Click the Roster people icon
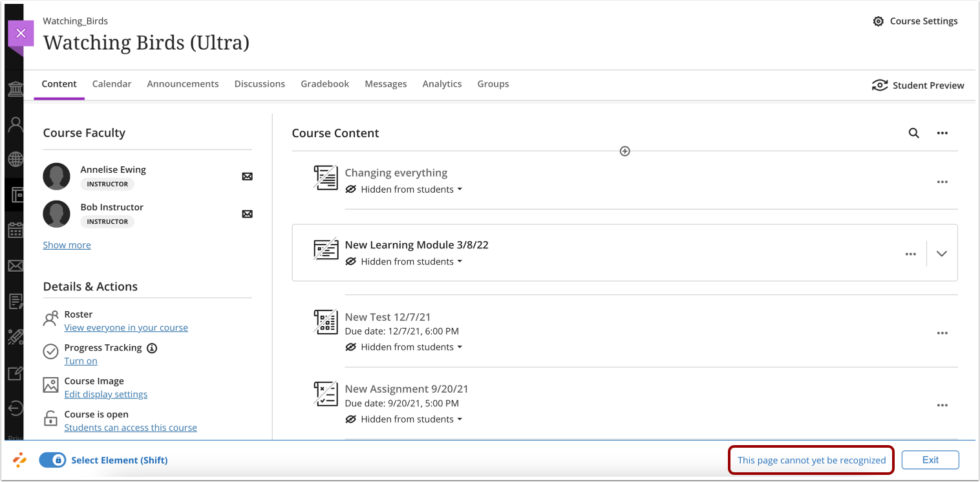 pos(50,318)
